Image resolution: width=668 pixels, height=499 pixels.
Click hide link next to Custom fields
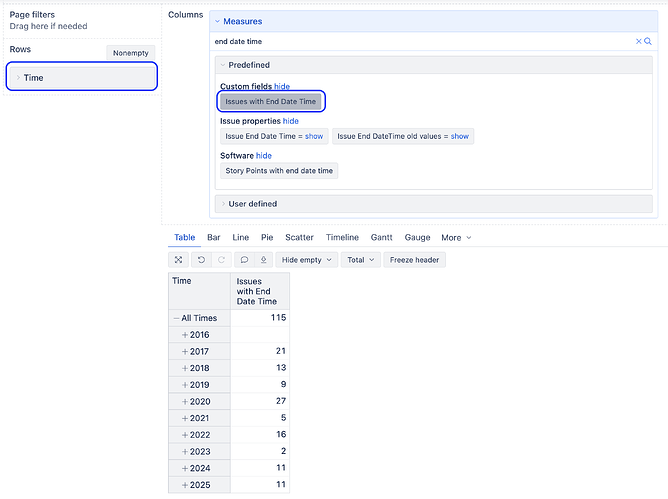tap(282, 87)
